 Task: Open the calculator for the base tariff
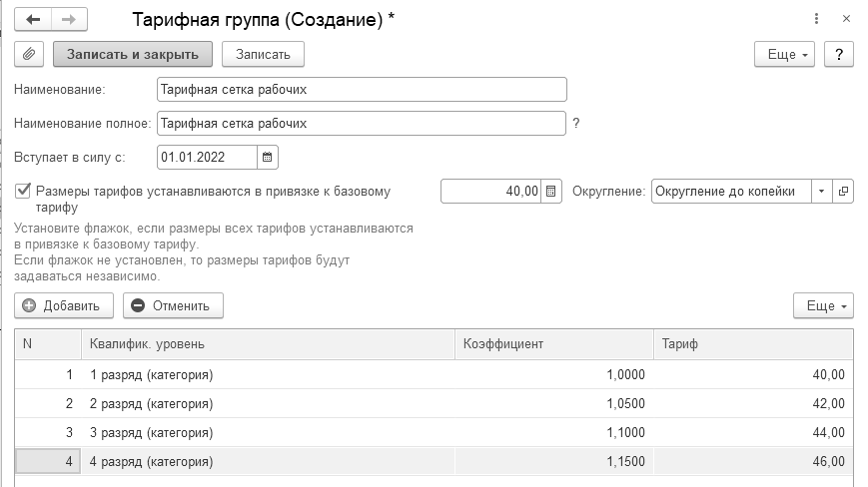(552, 191)
